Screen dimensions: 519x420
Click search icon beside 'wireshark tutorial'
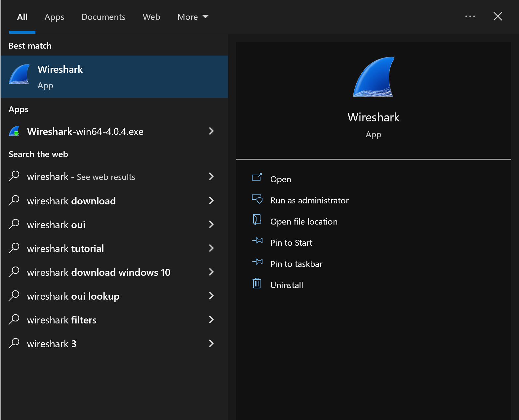coord(14,248)
